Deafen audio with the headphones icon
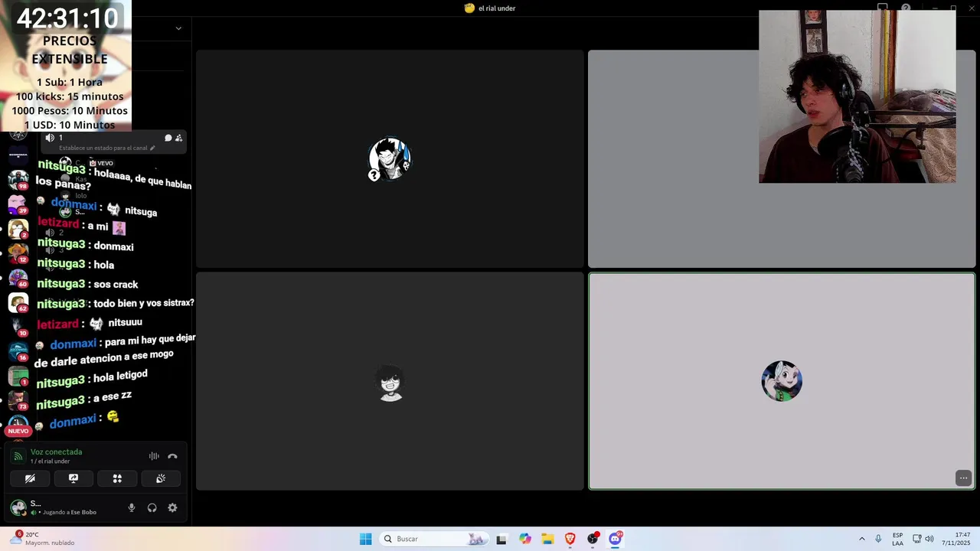This screenshot has width=980, height=551. 152,507
